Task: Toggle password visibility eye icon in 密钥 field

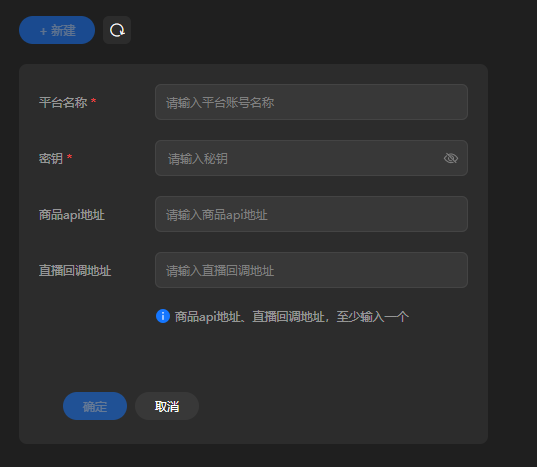Action: pos(451,158)
